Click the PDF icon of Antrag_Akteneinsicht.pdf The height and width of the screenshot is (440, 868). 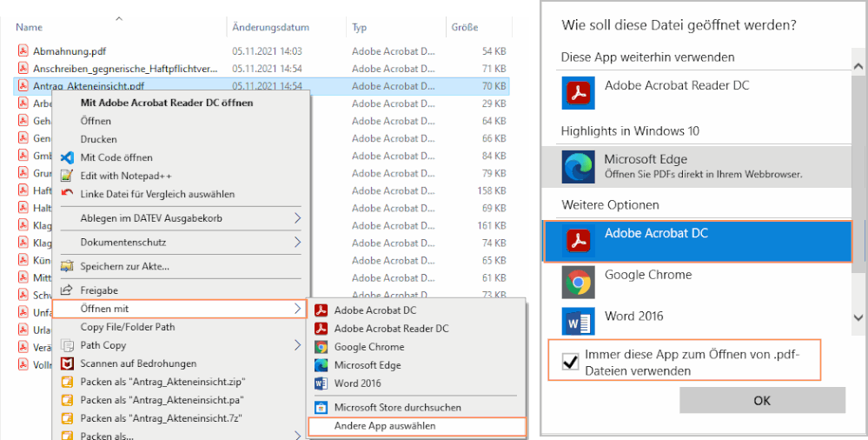[x=23, y=86]
